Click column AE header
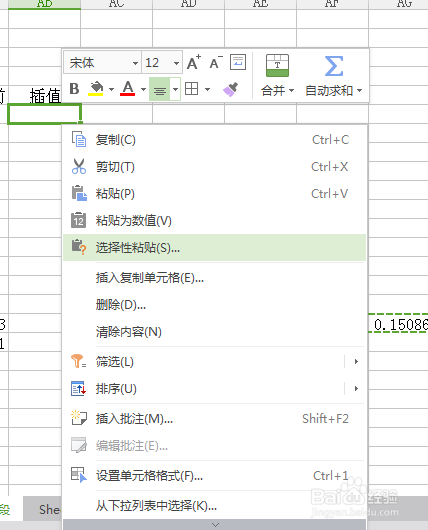This screenshot has width=428, height=530. [x=260, y=4]
